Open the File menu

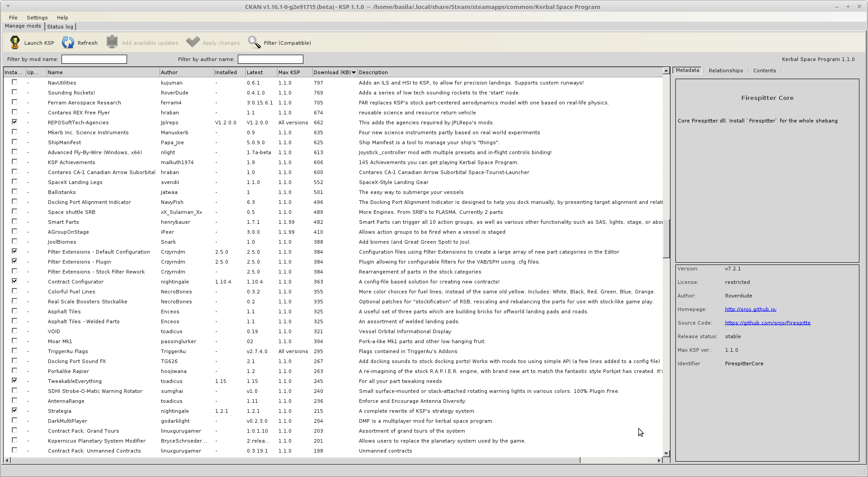pos(13,18)
